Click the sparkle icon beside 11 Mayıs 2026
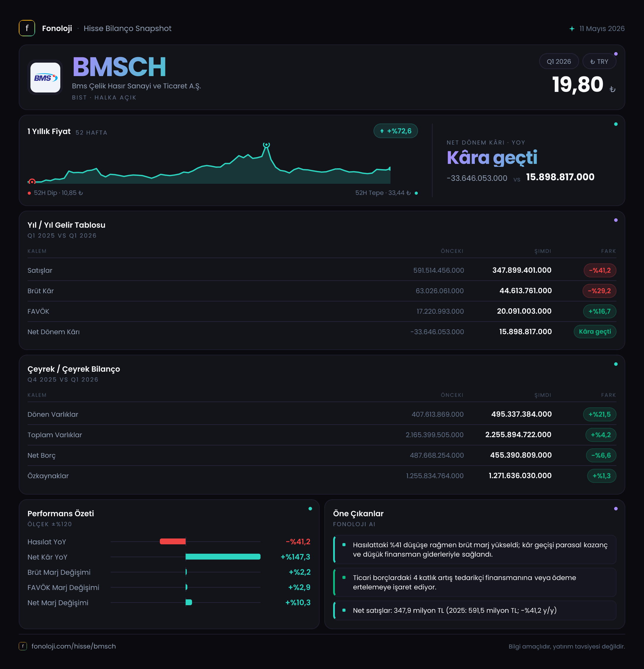The height and width of the screenshot is (669, 644). click(x=572, y=29)
